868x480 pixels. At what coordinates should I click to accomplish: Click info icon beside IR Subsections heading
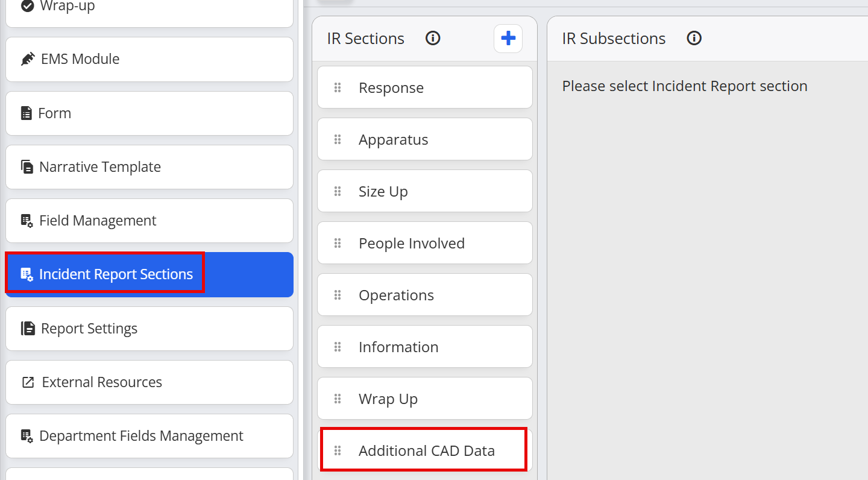coord(694,39)
